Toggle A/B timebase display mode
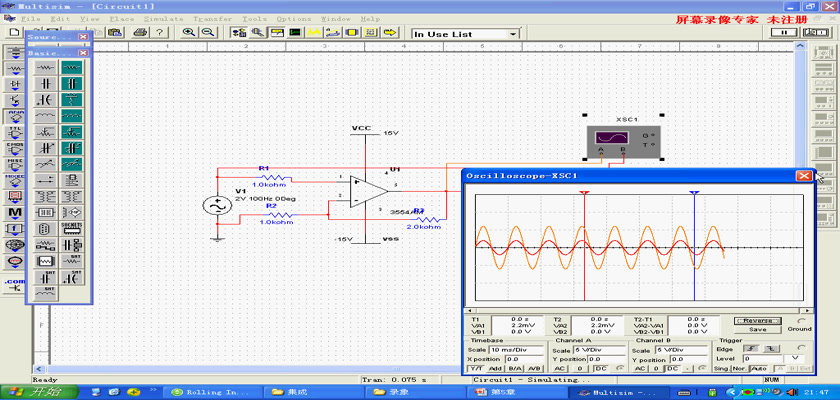Screen dimensions: 840x400 pyautogui.click(x=535, y=368)
